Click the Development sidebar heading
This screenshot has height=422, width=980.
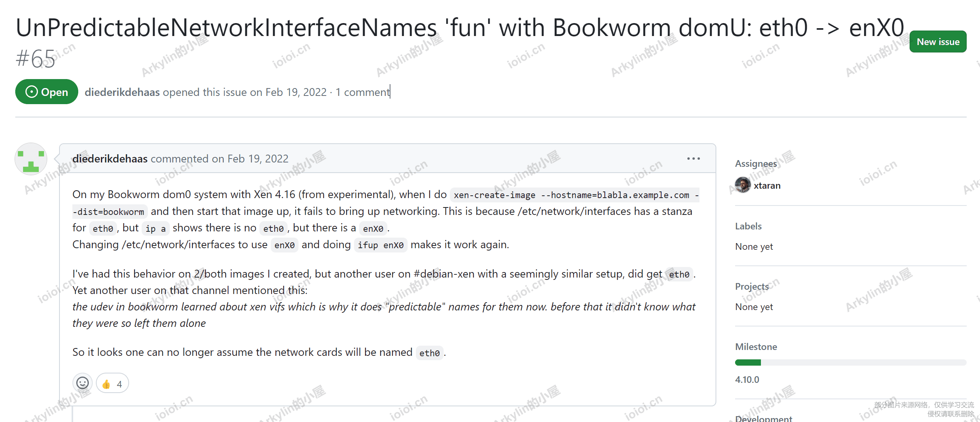pos(763,418)
